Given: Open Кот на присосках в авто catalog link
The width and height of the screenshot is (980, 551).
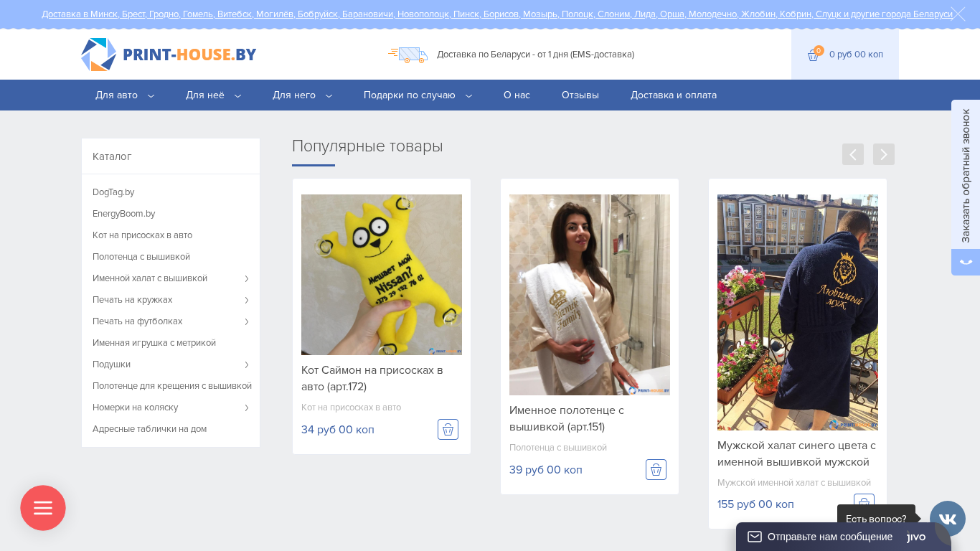Looking at the screenshot, I should tap(142, 235).
